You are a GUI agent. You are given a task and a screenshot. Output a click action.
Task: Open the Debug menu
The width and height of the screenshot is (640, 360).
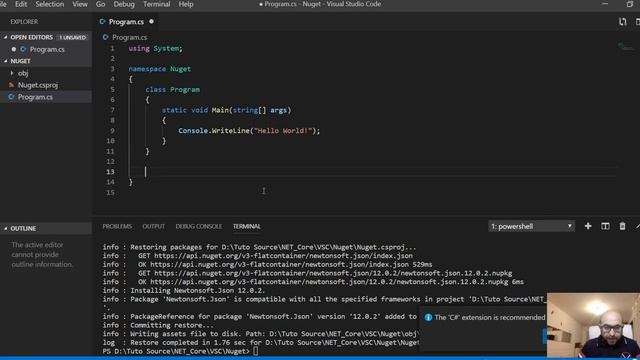[124, 4]
